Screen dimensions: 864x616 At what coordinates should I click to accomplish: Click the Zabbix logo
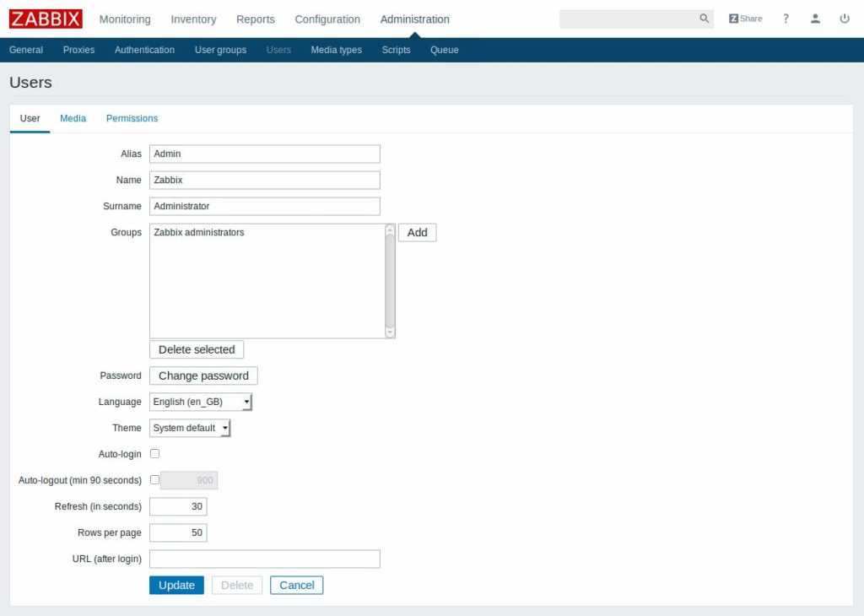[x=46, y=19]
